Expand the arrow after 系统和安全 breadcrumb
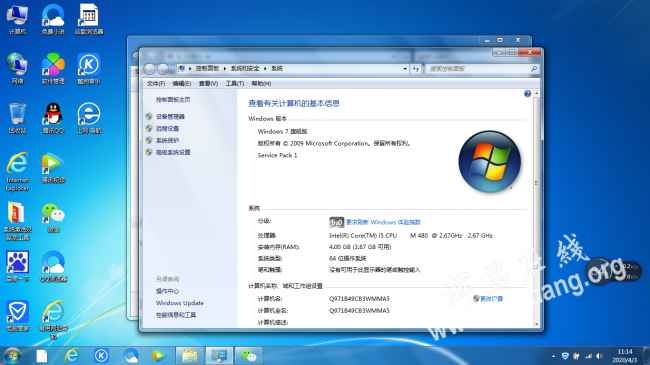This screenshot has width=650, height=365. tap(265, 68)
